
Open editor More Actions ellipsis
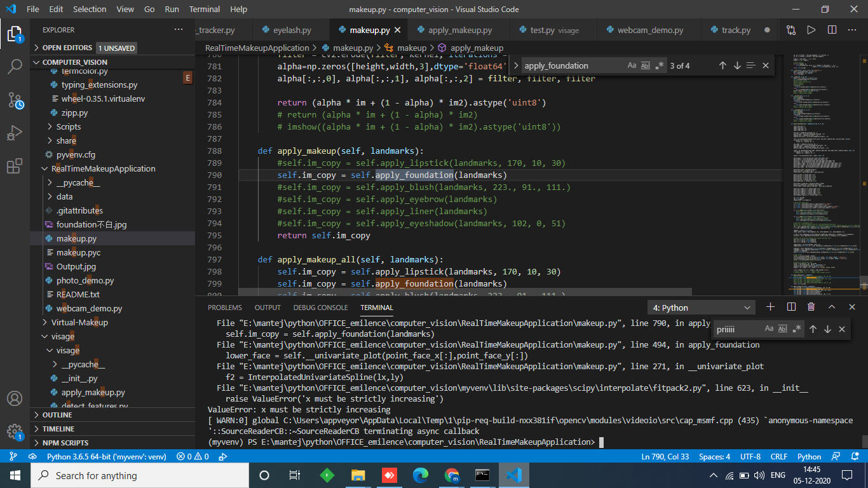tap(853, 30)
